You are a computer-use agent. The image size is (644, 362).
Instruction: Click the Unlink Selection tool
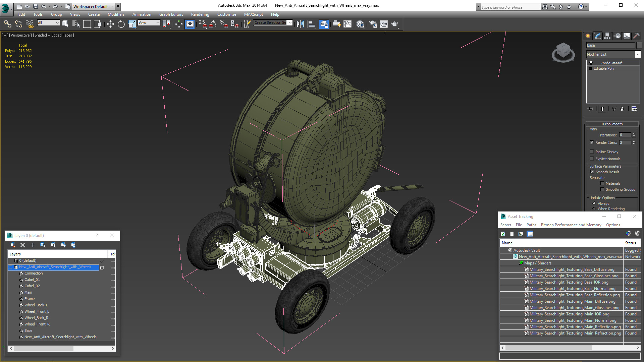19,24
